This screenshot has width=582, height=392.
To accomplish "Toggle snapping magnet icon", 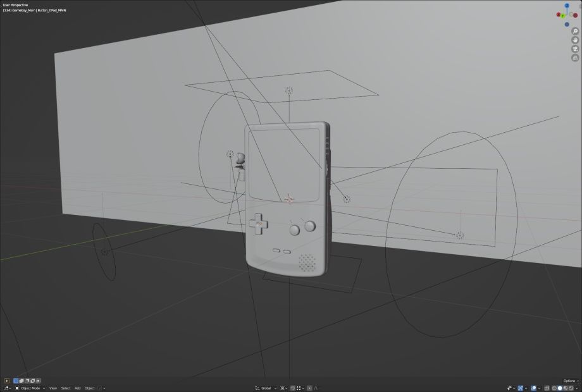I will point(293,388).
